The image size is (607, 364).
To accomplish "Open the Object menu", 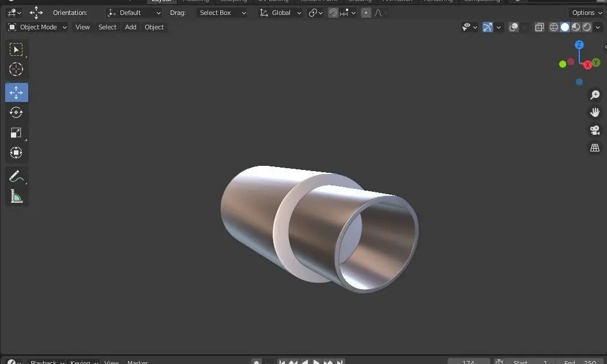I will tap(154, 27).
